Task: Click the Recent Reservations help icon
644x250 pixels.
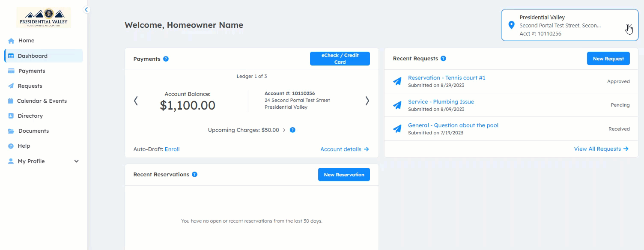Action: (194, 174)
